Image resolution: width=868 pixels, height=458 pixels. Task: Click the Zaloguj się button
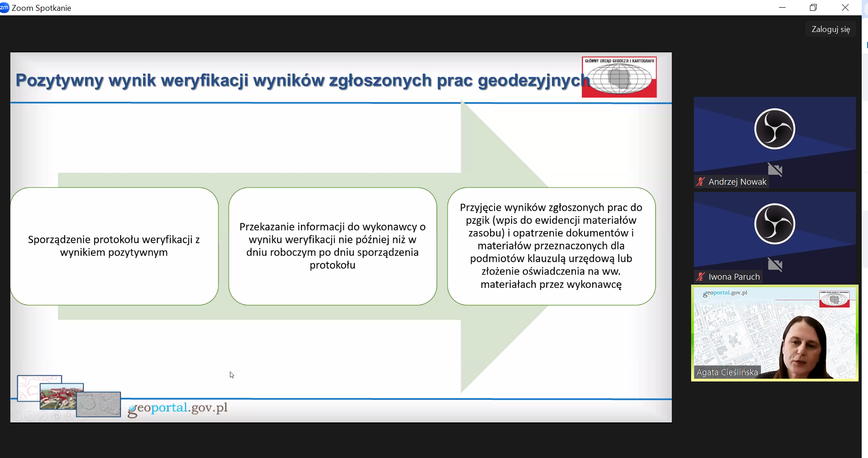[830, 29]
